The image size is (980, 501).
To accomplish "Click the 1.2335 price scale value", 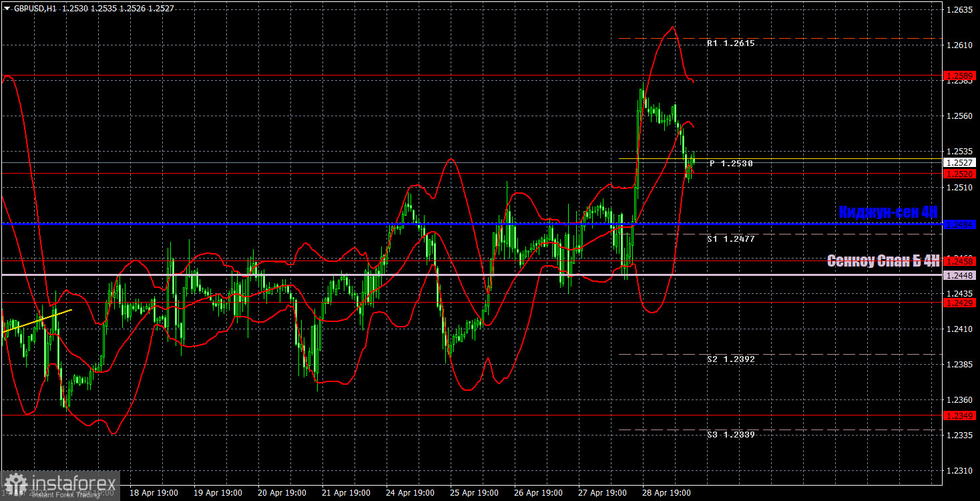I will click(959, 436).
